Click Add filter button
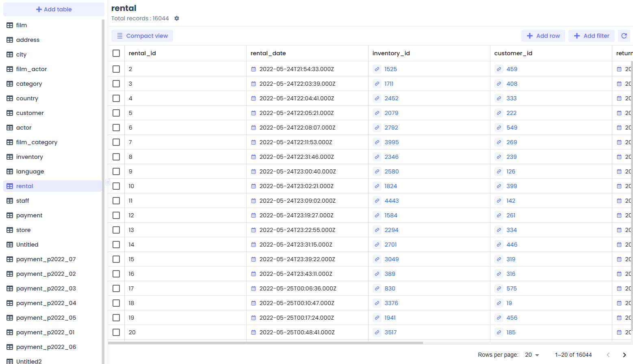 click(592, 36)
